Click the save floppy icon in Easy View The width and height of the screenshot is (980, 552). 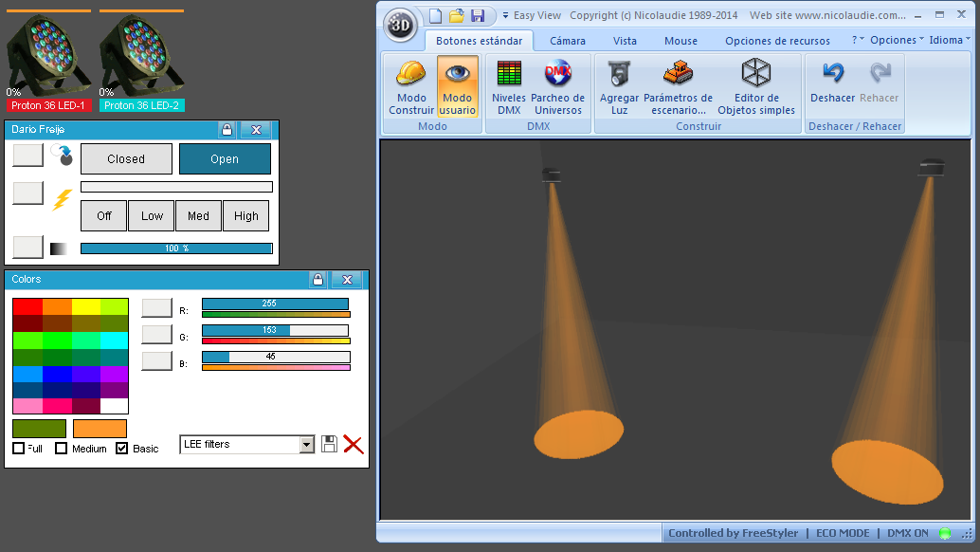[478, 15]
